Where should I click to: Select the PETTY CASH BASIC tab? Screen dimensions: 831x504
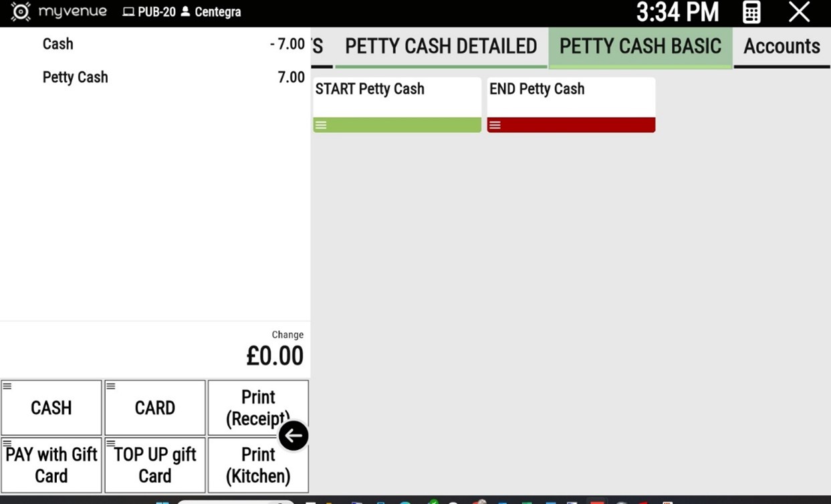(640, 46)
